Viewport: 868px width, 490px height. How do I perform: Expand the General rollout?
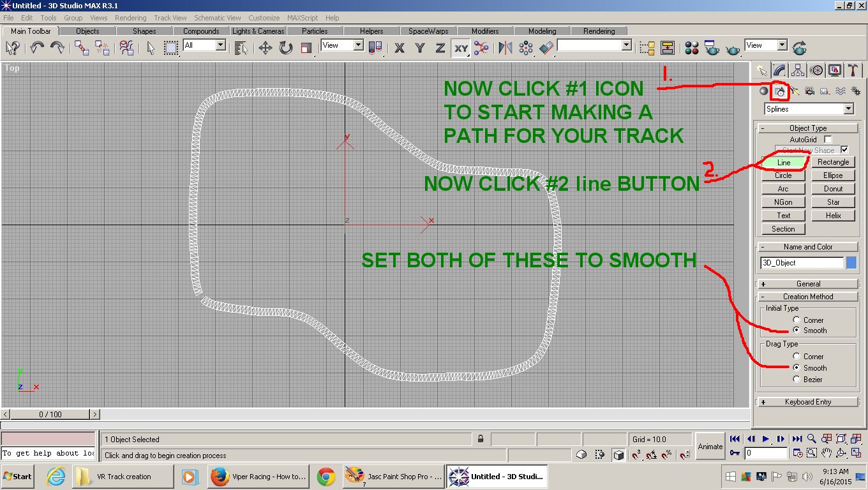807,284
